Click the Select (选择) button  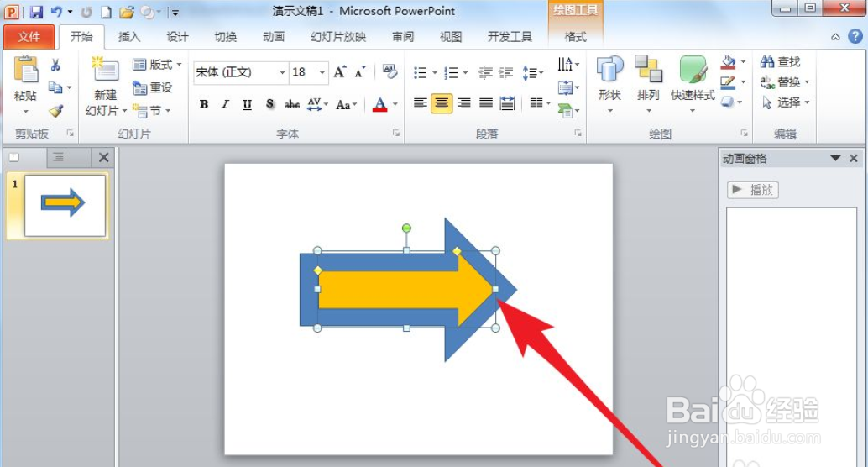pyautogui.click(x=785, y=102)
